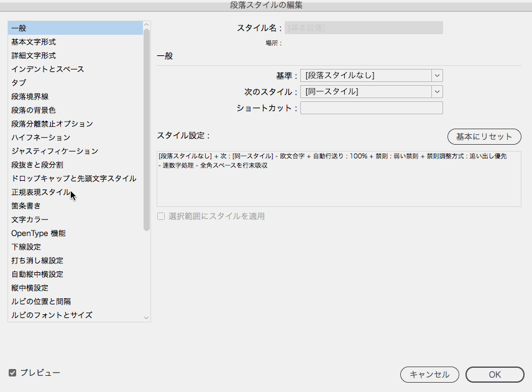Select 自動縦中横設定 category
The width and height of the screenshot is (532, 392).
[x=75, y=274]
